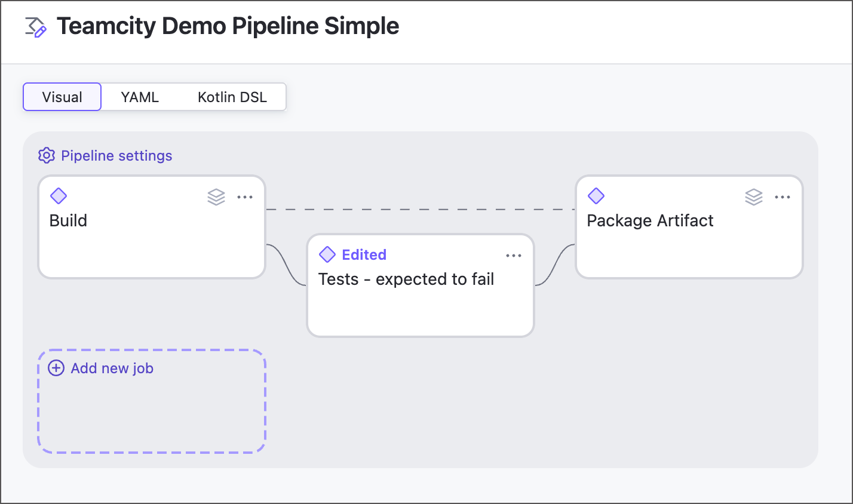The width and height of the screenshot is (853, 504).
Task: Click the pipeline edit icon beside the title
Action: [x=36, y=27]
